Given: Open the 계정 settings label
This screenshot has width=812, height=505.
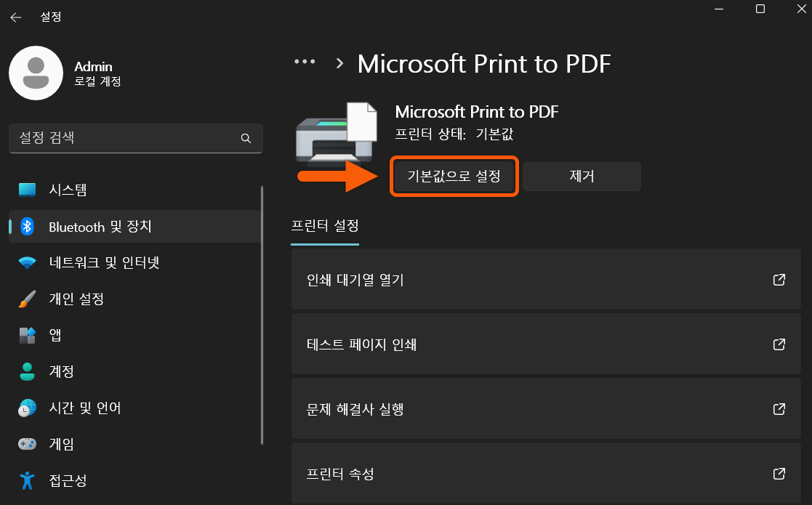Looking at the screenshot, I should tap(61, 371).
